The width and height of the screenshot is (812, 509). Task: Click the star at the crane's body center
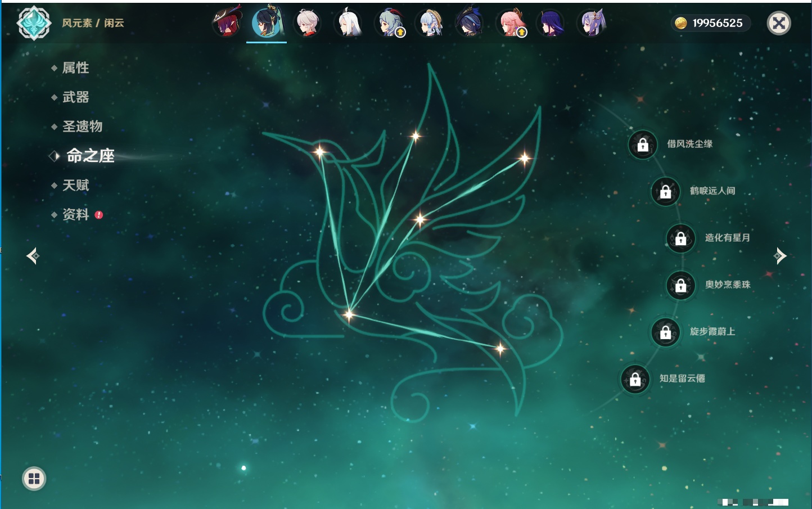click(x=420, y=219)
